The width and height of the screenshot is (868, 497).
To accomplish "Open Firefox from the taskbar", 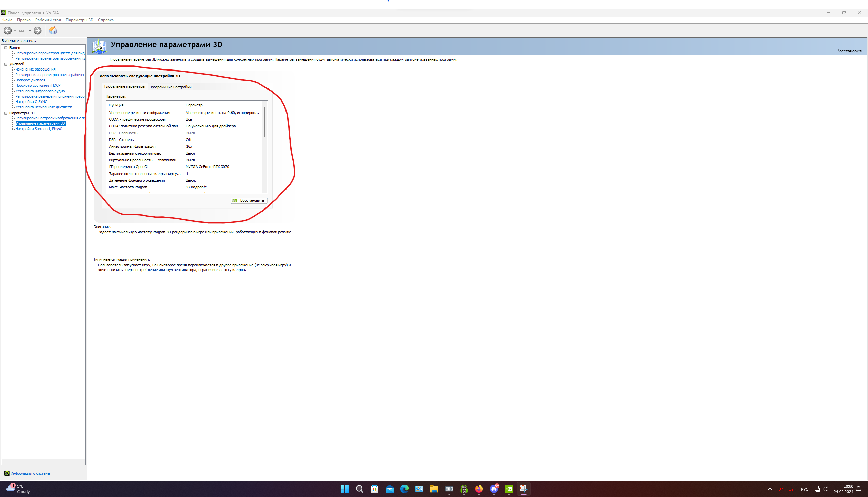I will click(x=479, y=489).
